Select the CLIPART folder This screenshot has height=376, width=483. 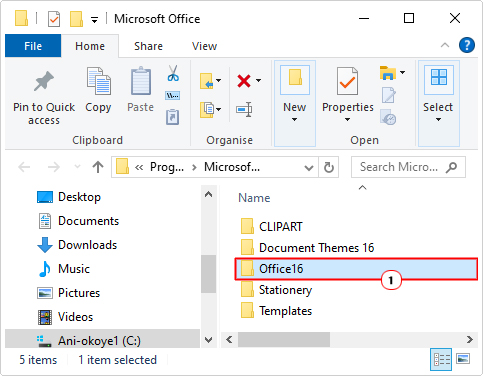click(x=271, y=227)
